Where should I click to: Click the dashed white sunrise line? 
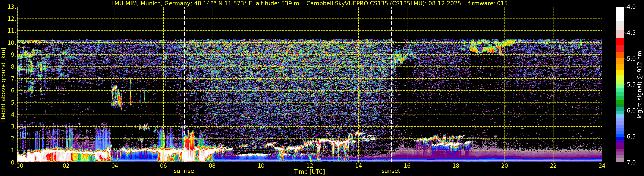[x=184, y=85]
